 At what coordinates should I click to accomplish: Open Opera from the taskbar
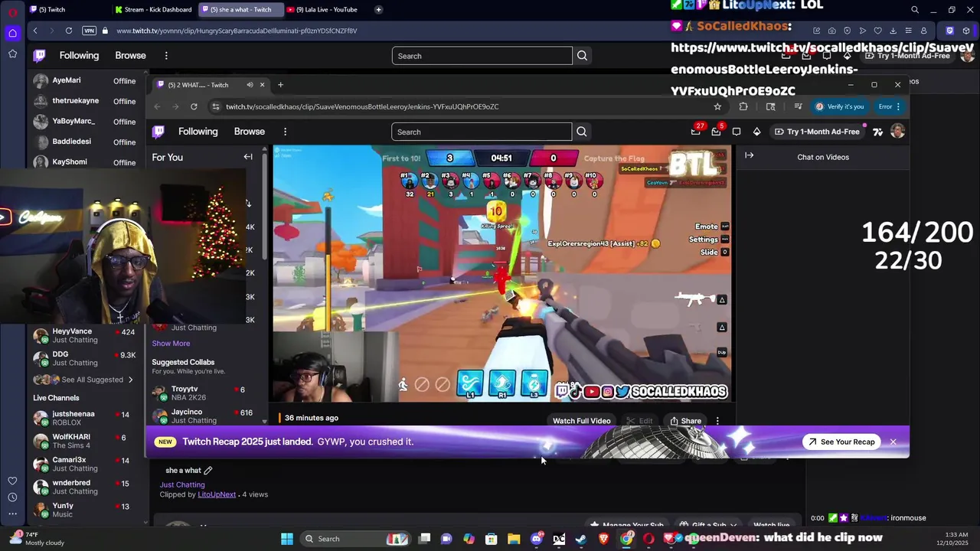(649, 539)
